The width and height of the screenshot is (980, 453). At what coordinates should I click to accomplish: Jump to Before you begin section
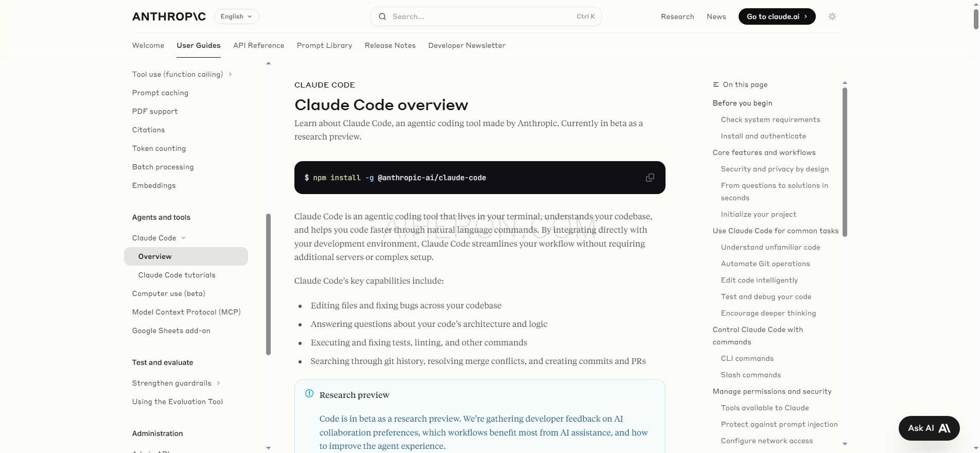[742, 103]
